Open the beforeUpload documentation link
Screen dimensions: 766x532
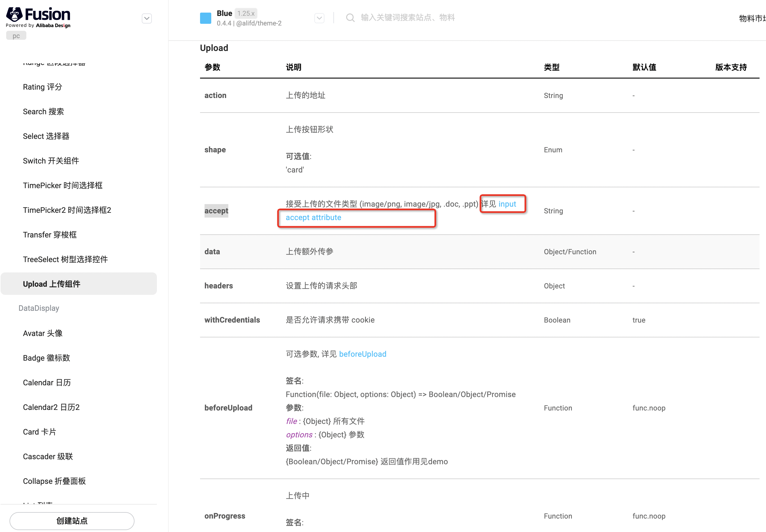point(363,354)
